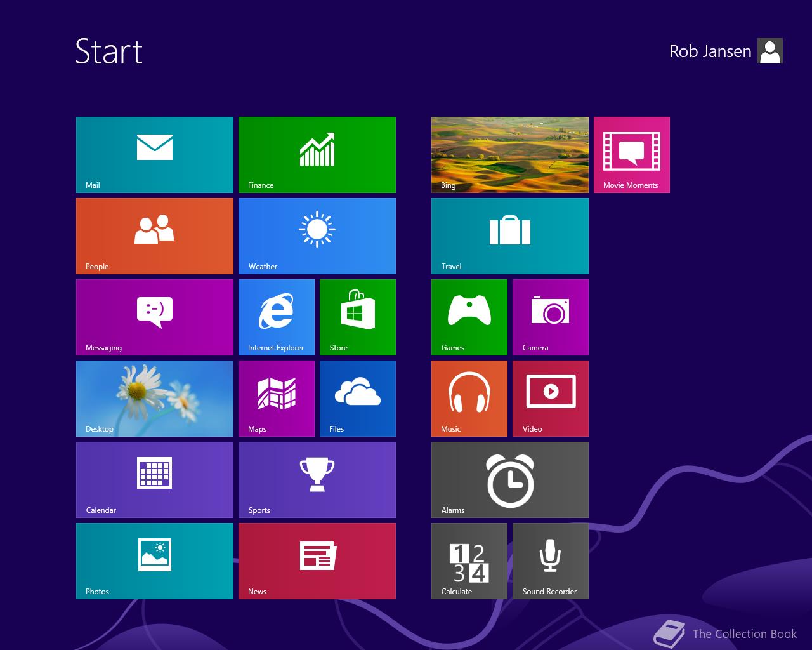Click the user account avatar picture
Image resolution: width=812 pixels, height=650 pixels.
click(x=770, y=51)
